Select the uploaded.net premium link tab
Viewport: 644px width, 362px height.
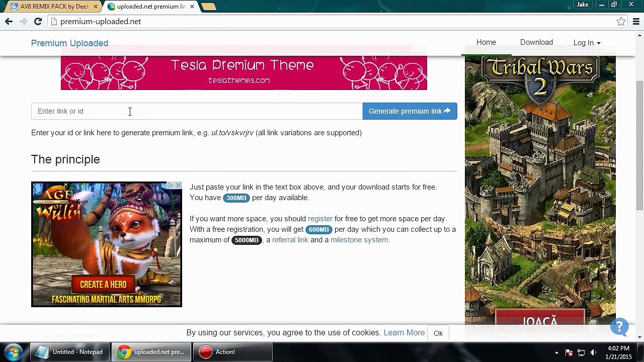150,7
